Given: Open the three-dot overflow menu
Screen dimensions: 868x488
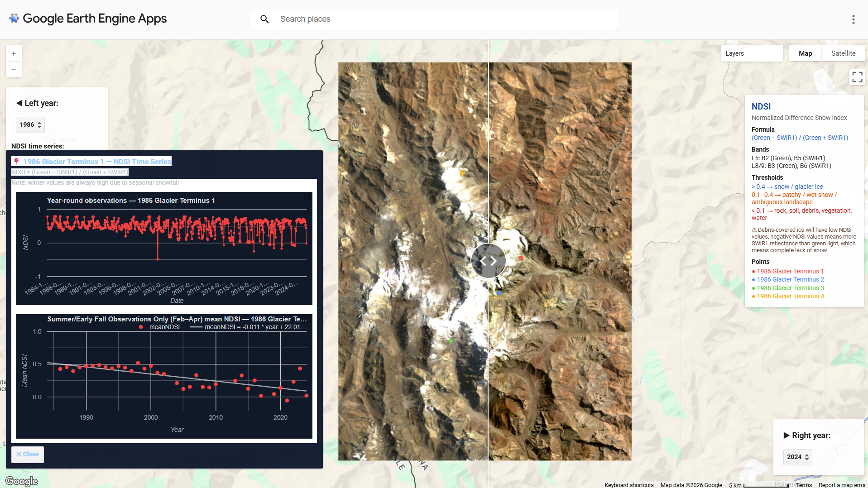Looking at the screenshot, I should (853, 19).
